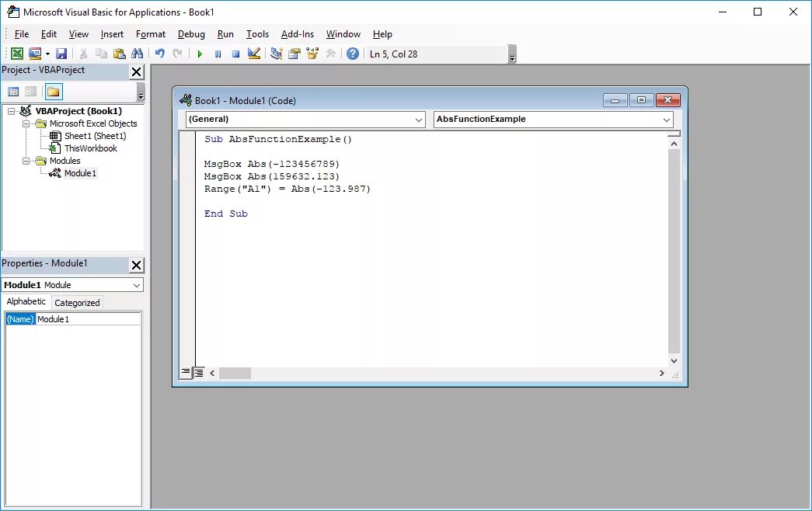Collapse the VBAProject (Book1) tree node

[11, 111]
